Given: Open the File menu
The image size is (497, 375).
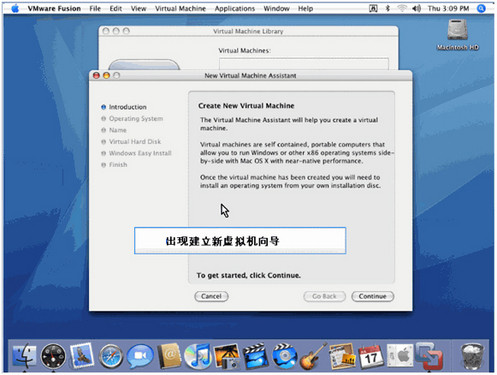Looking at the screenshot, I should (95, 9).
